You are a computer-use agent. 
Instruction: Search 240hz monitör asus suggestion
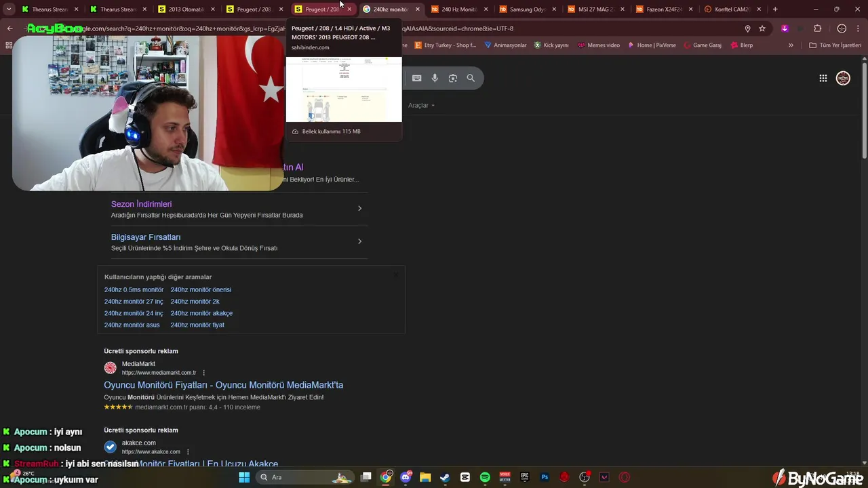tap(132, 325)
